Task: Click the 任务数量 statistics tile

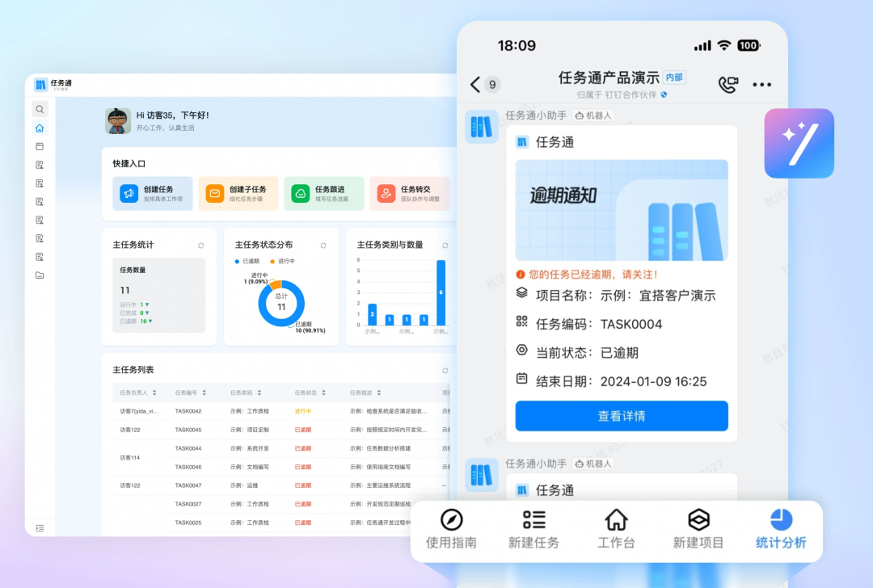Action: coord(158,296)
